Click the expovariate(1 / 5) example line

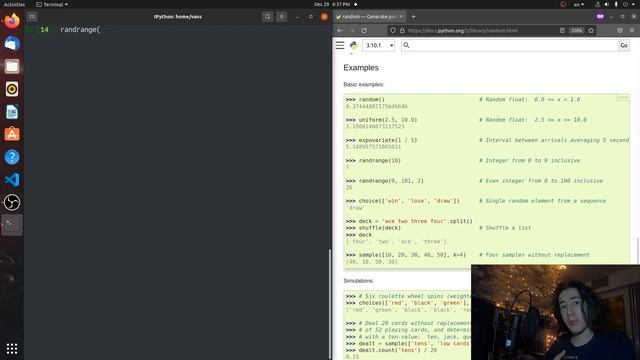tap(381, 140)
